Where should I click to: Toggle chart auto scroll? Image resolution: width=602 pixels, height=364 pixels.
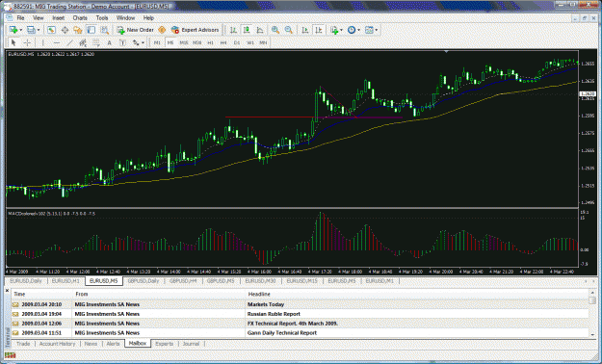pyautogui.click(x=305, y=30)
